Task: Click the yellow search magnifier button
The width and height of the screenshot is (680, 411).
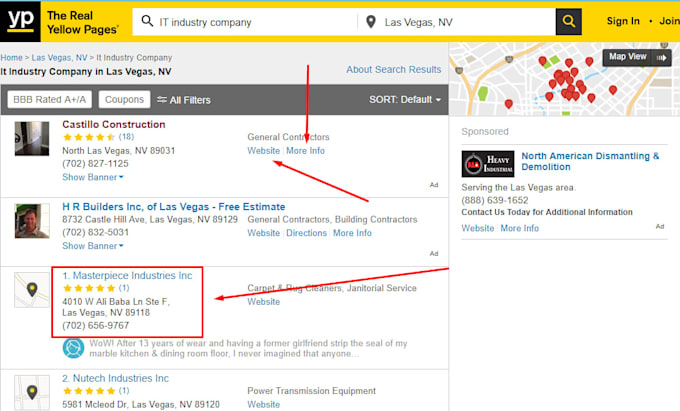Action: [569, 21]
